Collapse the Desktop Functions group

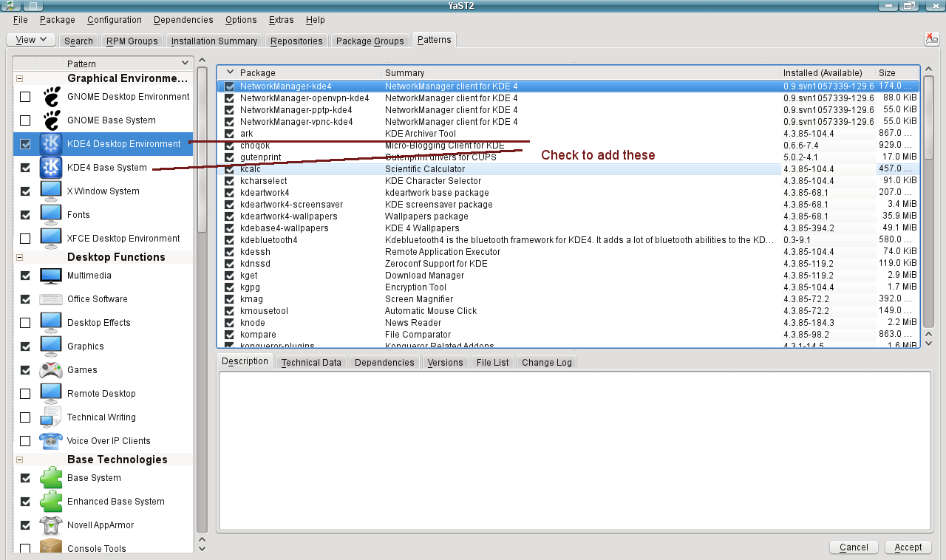[x=19, y=257]
